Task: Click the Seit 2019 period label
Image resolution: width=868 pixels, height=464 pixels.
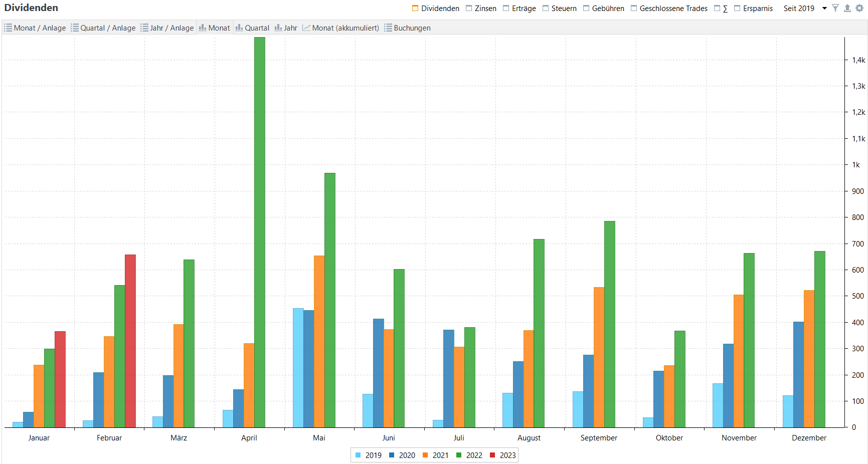Action: 799,9
